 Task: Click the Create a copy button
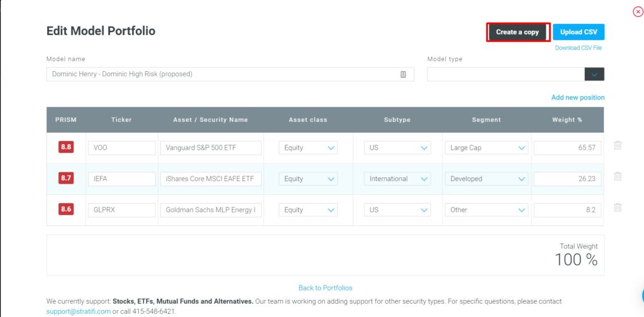coord(518,32)
